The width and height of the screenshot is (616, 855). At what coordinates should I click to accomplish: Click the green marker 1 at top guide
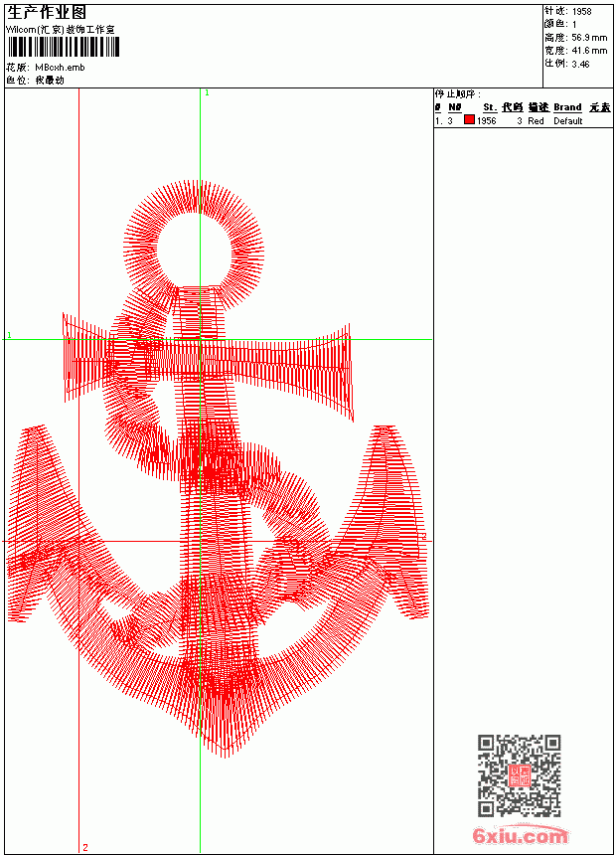coord(207,93)
